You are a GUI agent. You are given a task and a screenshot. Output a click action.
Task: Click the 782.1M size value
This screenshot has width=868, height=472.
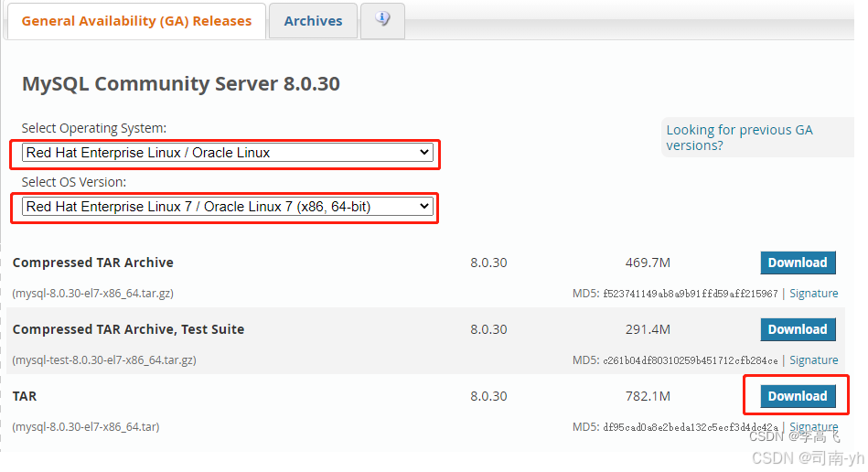tap(648, 396)
